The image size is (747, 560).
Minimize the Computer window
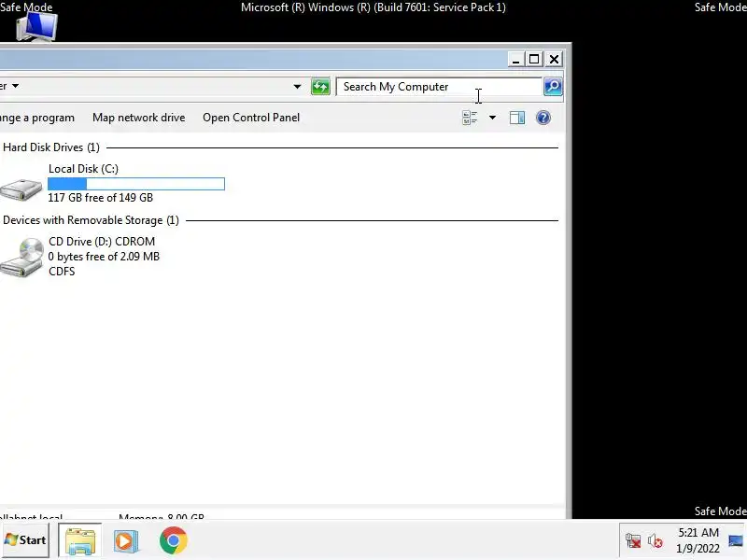point(515,60)
